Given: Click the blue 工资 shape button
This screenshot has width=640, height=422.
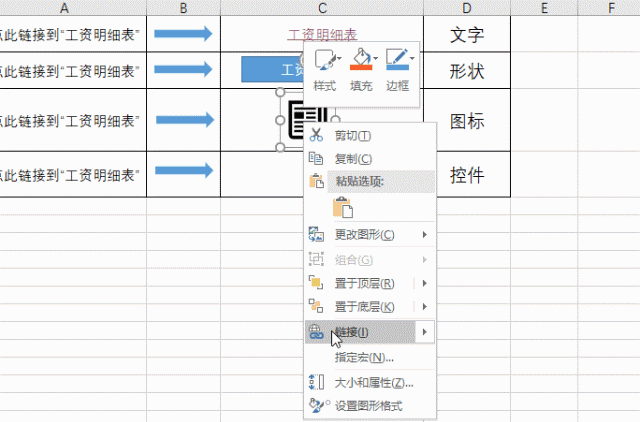Looking at the screenshot, I should [x=272, y=69].
